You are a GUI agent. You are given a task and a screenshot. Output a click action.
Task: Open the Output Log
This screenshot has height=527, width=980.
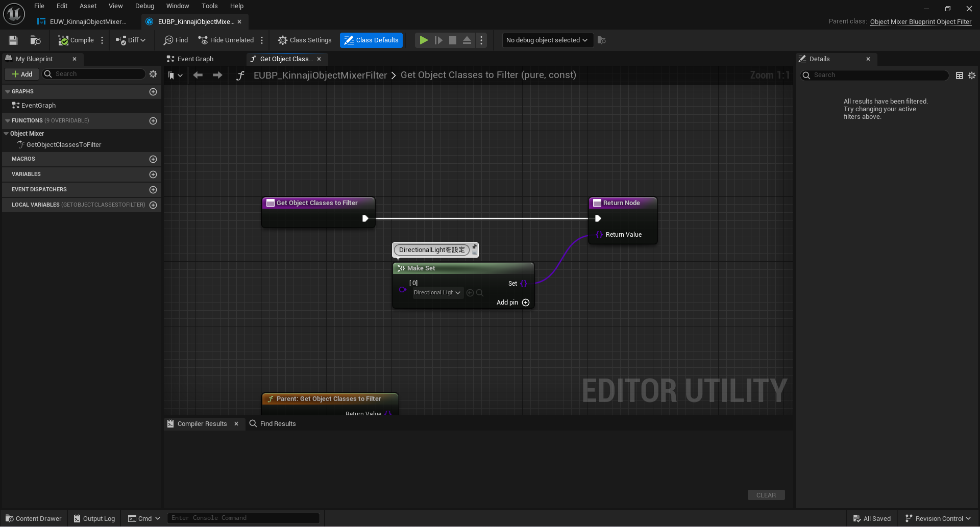point(94,518)
